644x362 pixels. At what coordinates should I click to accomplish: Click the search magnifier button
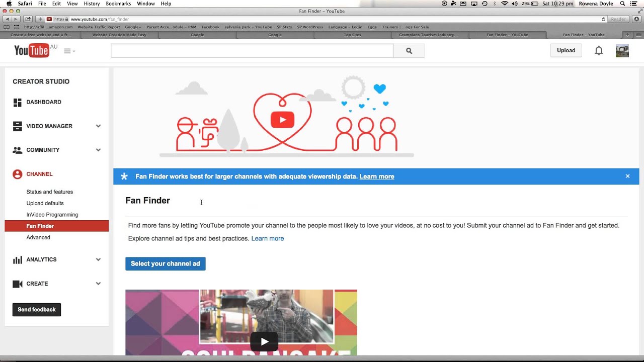(409, 51)
